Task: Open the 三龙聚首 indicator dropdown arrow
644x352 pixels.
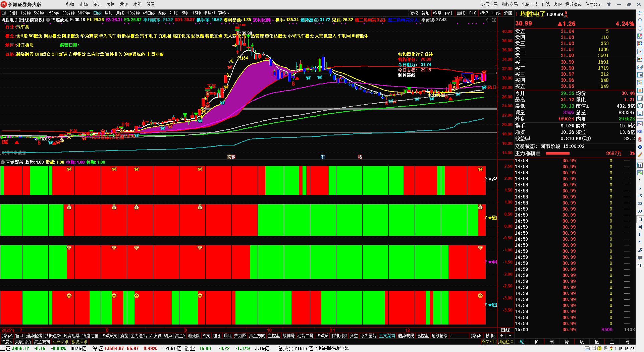Action: tap(3, 162)
